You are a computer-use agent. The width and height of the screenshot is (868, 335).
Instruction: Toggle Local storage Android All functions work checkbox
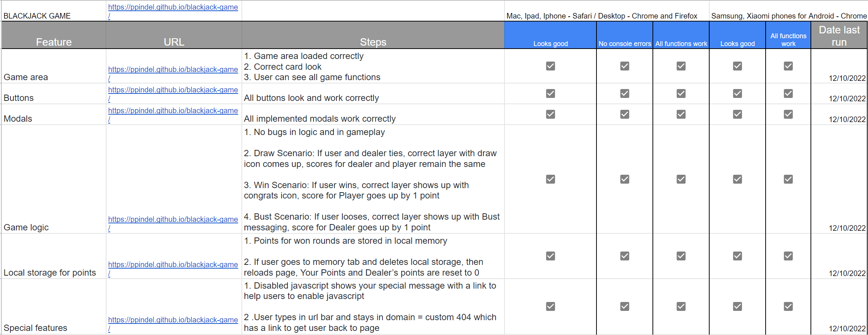click(788, 256)
